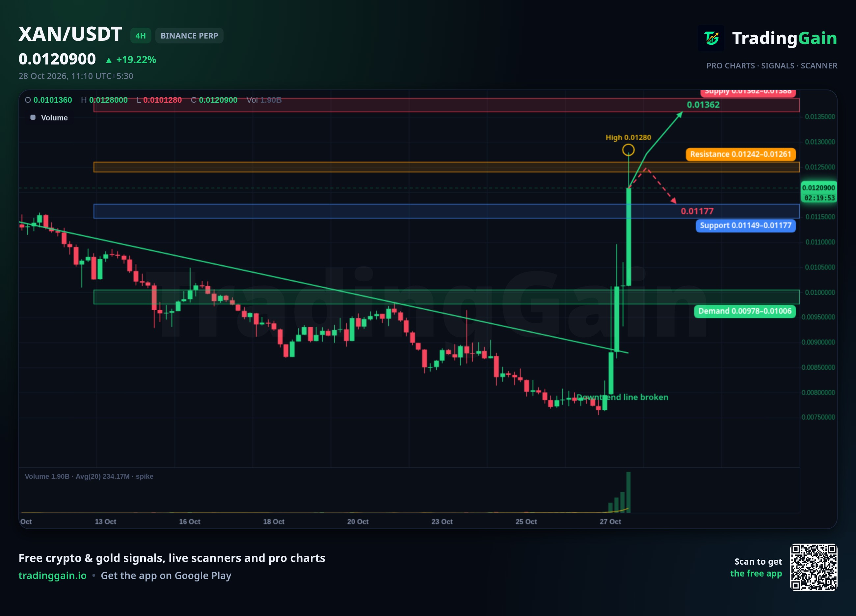856x616 pixels.
Task: Select the 4H timeframe badge
Action: click(141, 36)
